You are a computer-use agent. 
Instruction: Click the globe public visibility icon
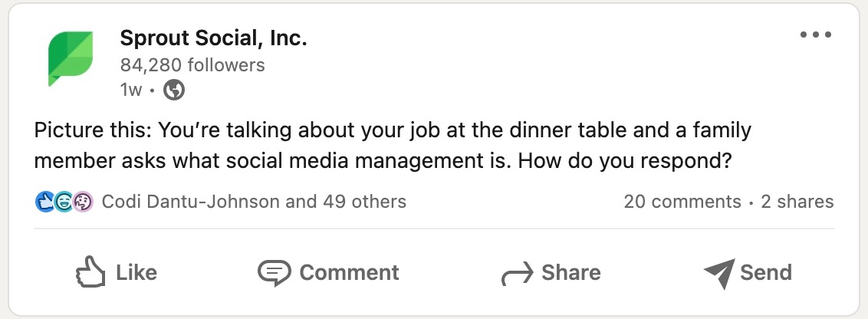click(175, 90)
